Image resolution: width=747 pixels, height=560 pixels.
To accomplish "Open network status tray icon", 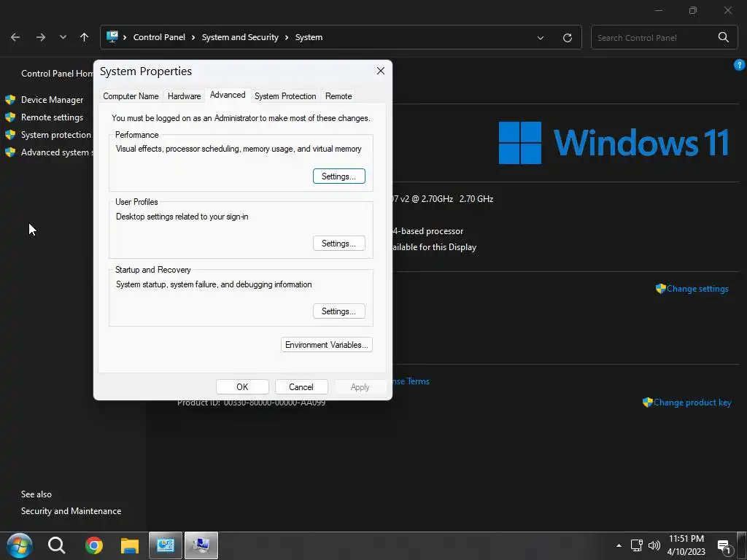I will [x=636, y=545].
